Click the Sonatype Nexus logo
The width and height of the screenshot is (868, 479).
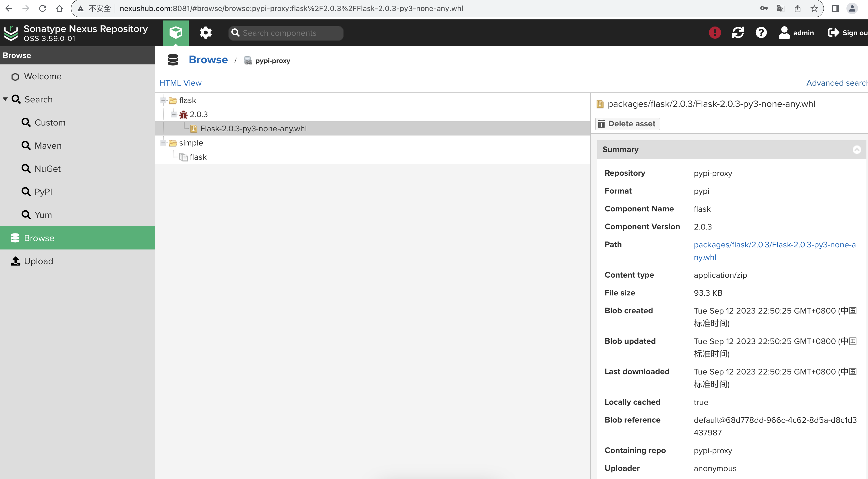tap(11, 33)
